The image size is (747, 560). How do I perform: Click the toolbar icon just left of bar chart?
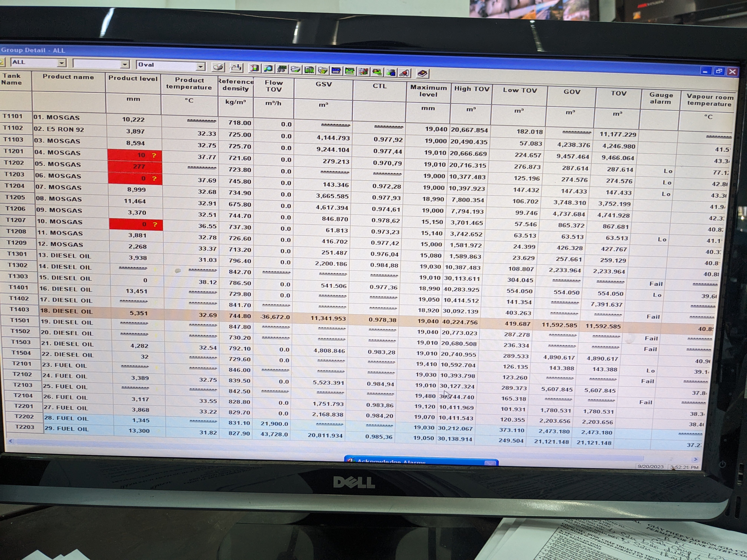click(296, 69)
